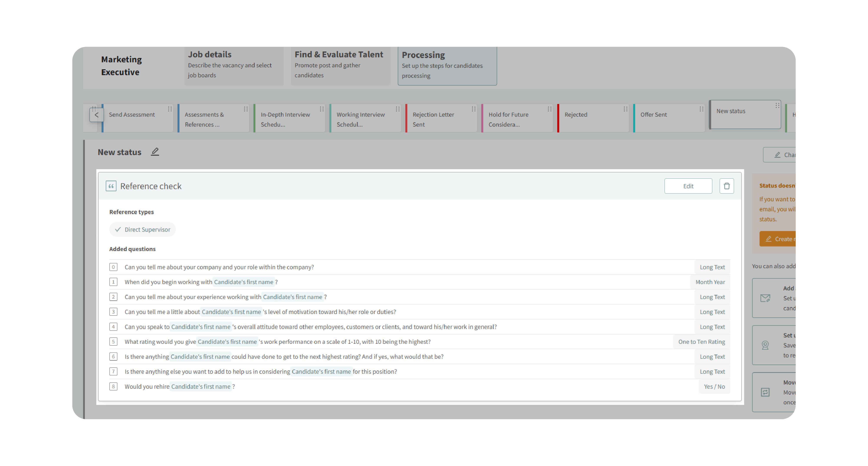The image size is (868, 466).
Task: Click drag handle on Rejected status card
Action: 625,109
